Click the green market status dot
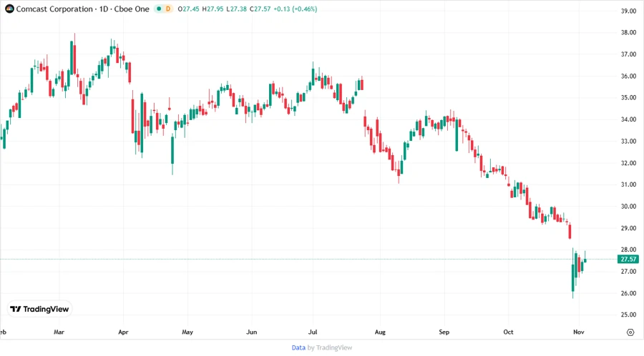644x356 pixels. [159, 9]
